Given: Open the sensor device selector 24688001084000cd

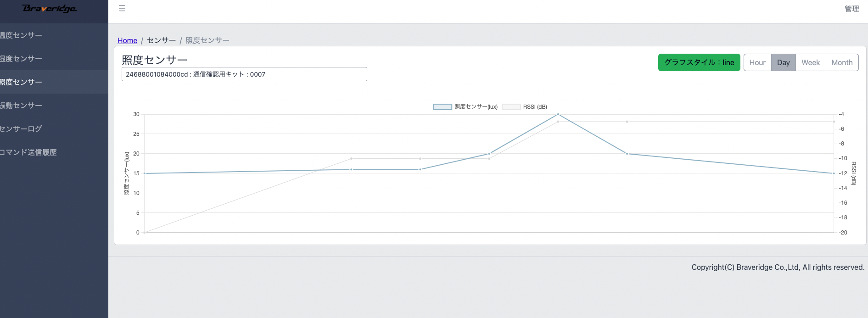Looking at the screenshot, I should coord(244,74).
